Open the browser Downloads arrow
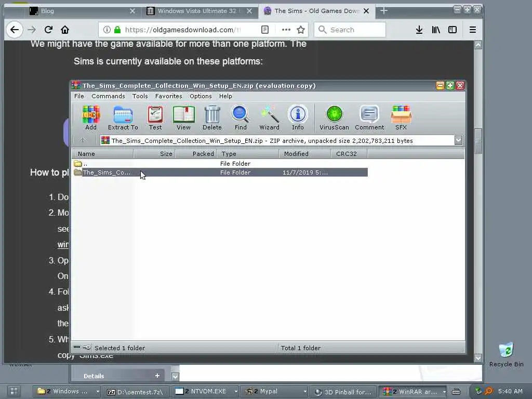 pos(419,30)
